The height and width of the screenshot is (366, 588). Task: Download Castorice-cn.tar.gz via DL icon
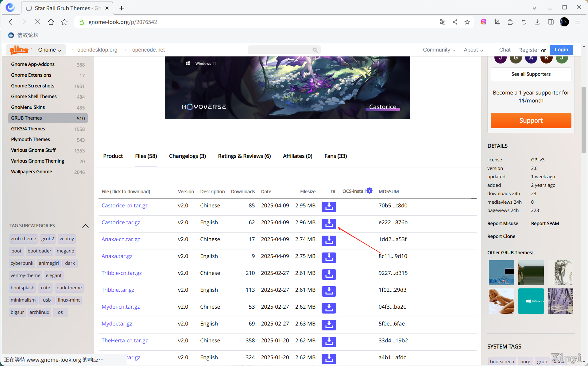coord(329,207)
